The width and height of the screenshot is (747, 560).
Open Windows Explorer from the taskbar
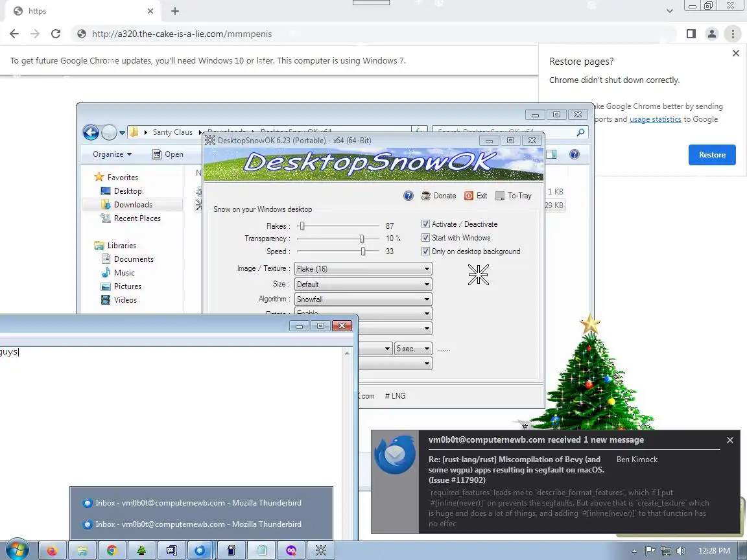[x=82, y=550]
